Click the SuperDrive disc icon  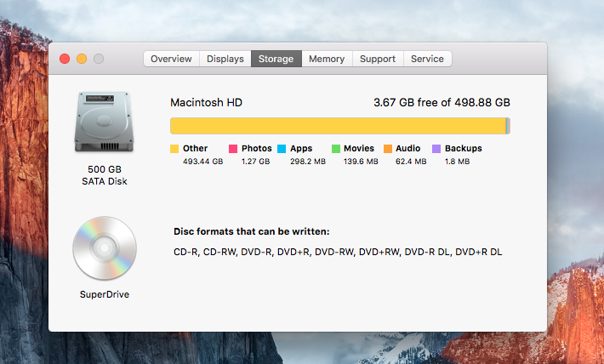tap(105, 248)
